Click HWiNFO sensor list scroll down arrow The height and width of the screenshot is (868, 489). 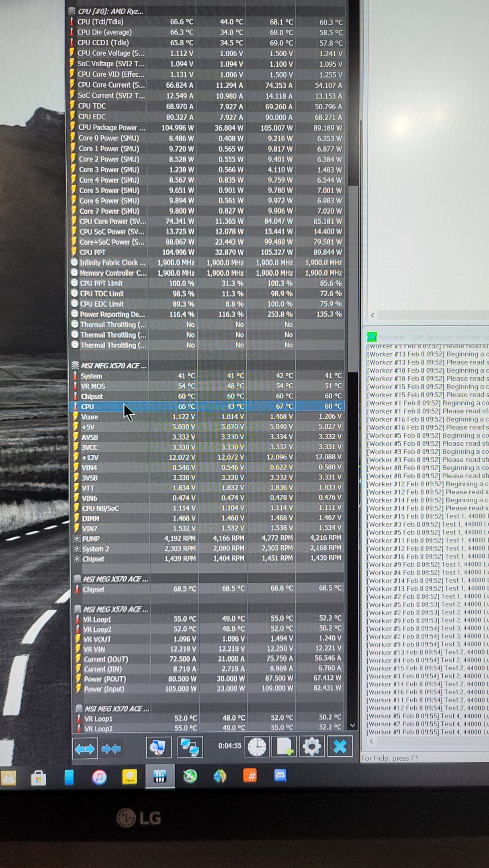[x=352, y=725]
